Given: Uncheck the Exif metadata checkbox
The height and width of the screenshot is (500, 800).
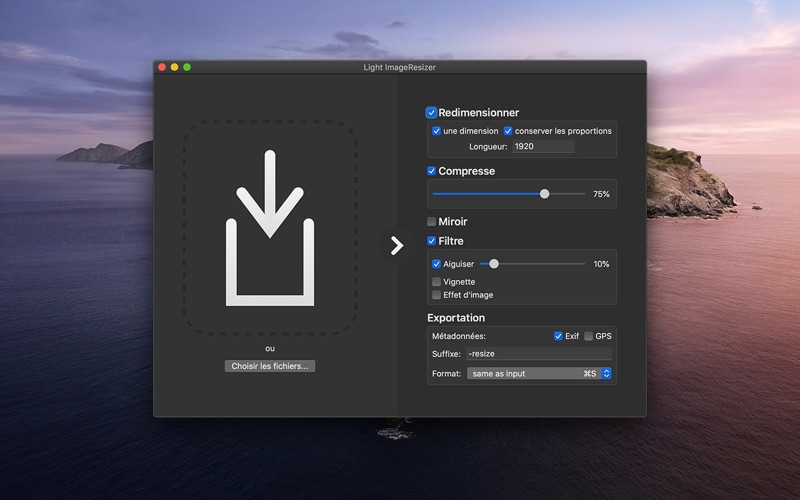Looking at the screenshot, I should click(x=558, y=336).
